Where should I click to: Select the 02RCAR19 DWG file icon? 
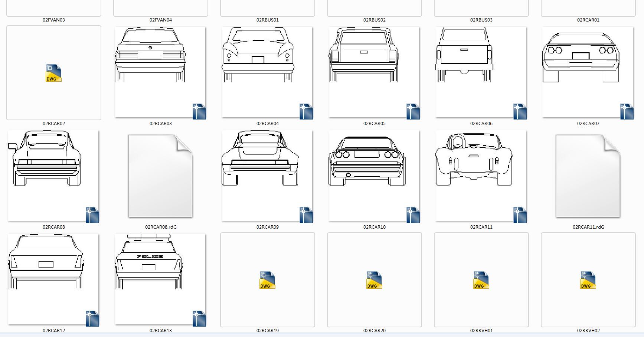click(267, 280)
